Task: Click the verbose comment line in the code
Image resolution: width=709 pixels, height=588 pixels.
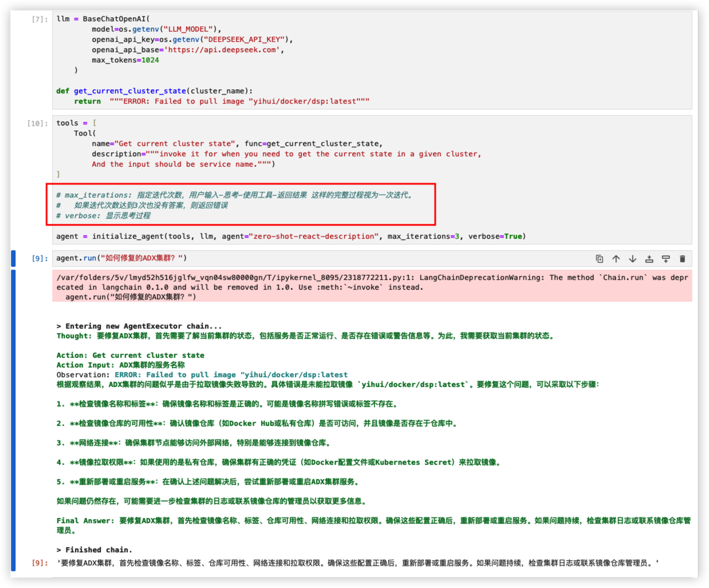Action: point(103,216)
